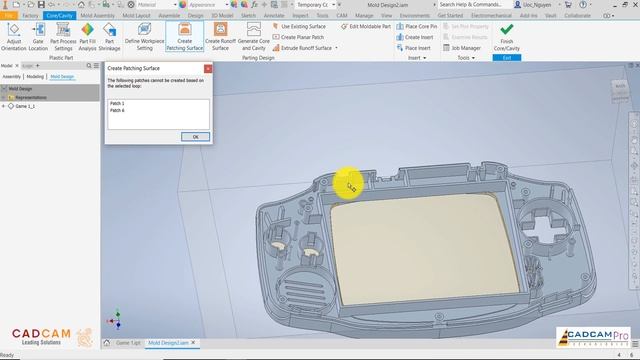Open the File menu tab
This screenshot has height=360, width=640.
9,16
